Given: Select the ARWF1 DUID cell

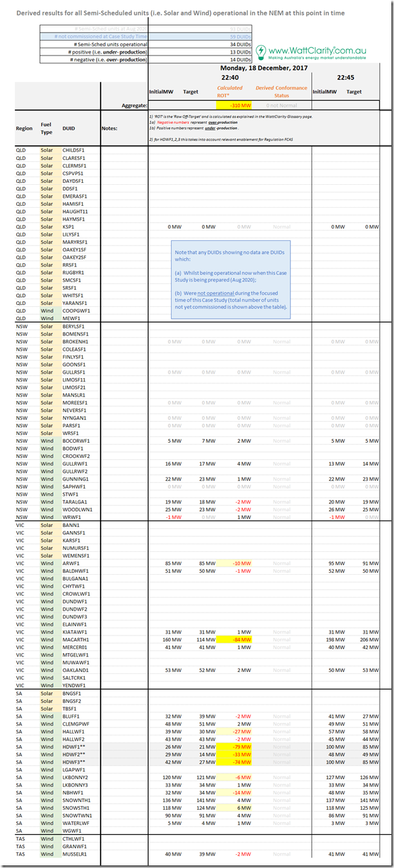Looking at the screenshot, I should [70, 563].
